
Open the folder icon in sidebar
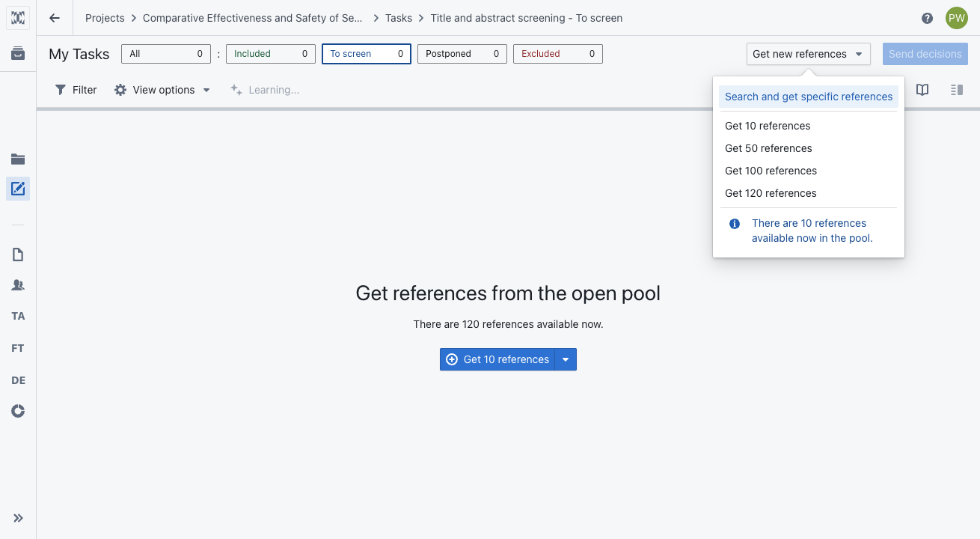click(18, 159)
